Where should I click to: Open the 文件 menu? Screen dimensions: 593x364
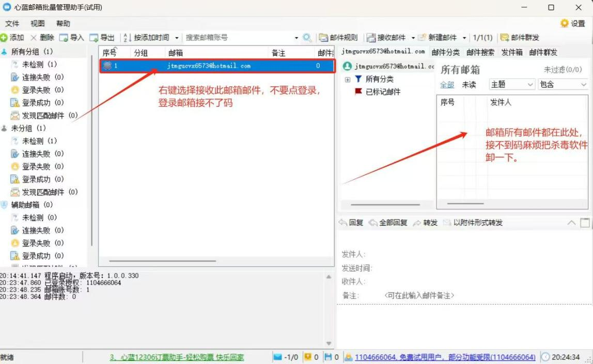point(12,23)
